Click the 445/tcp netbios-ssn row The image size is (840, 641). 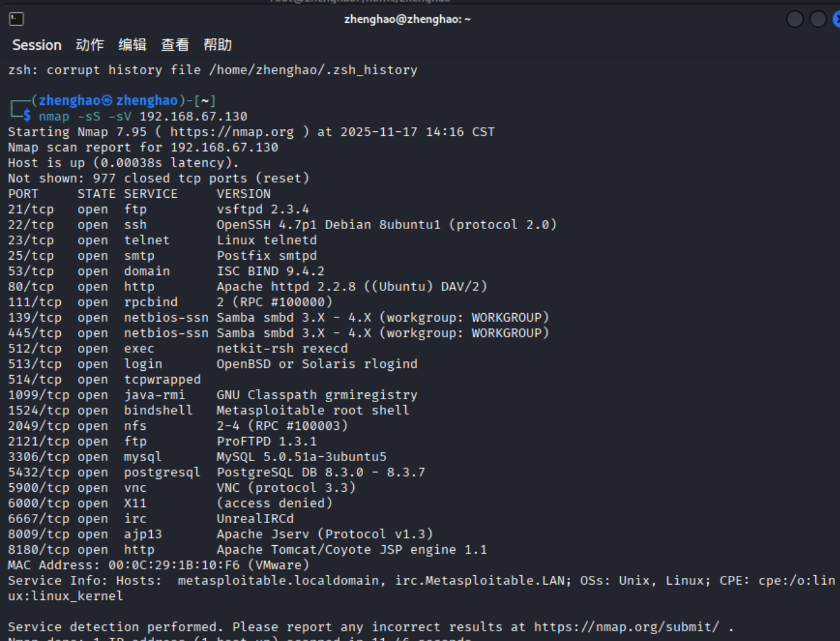click(x=278, y=333)
